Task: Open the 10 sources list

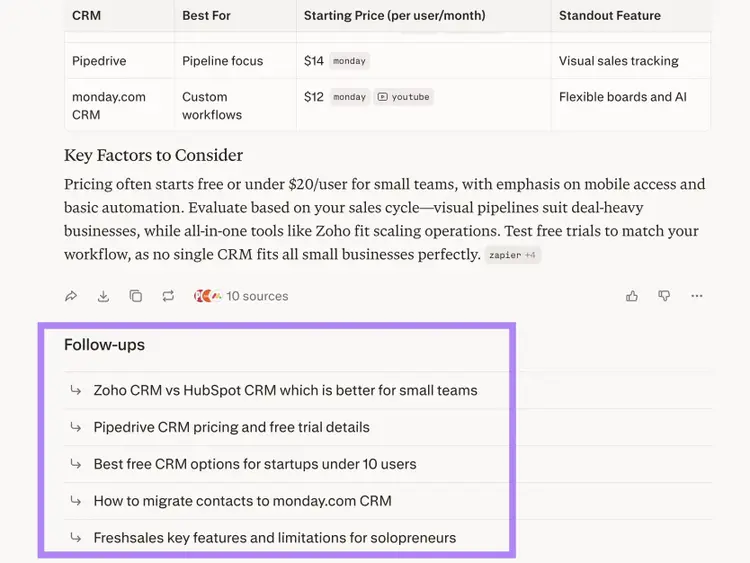Action: point(241,296)
